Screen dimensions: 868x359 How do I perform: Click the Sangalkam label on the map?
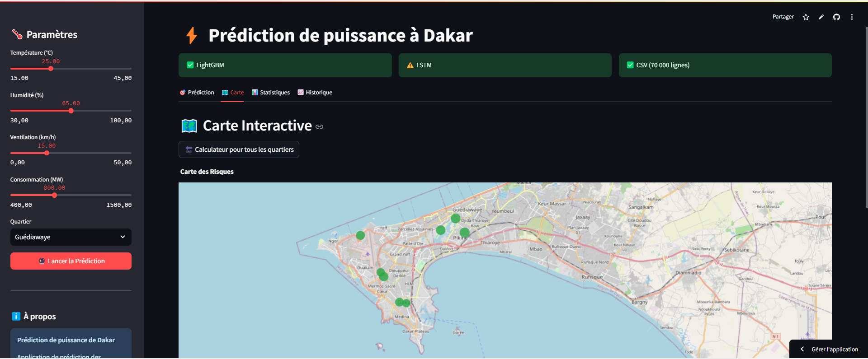[x=641, y=207]
